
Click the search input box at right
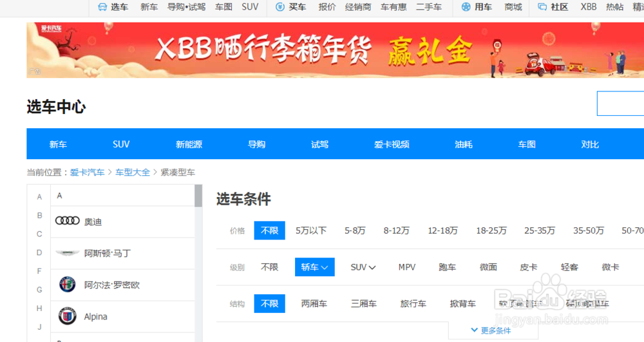620,104
